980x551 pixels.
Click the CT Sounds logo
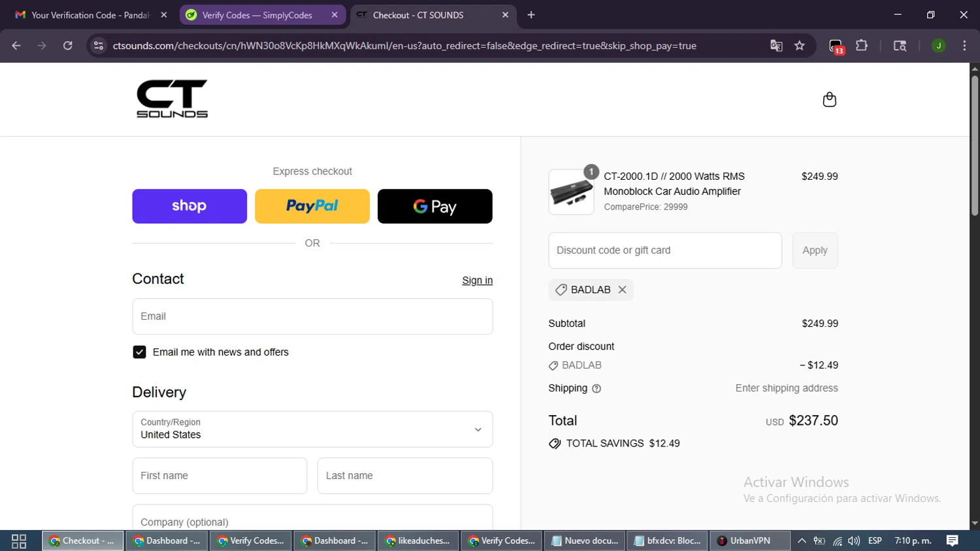point(172,99)
